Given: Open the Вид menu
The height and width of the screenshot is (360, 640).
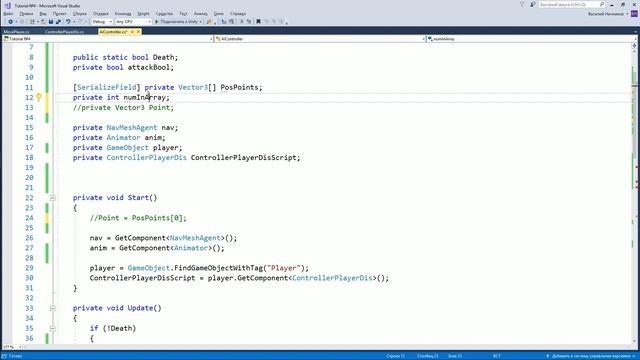Looking at the screenshot, I should 43,13.
